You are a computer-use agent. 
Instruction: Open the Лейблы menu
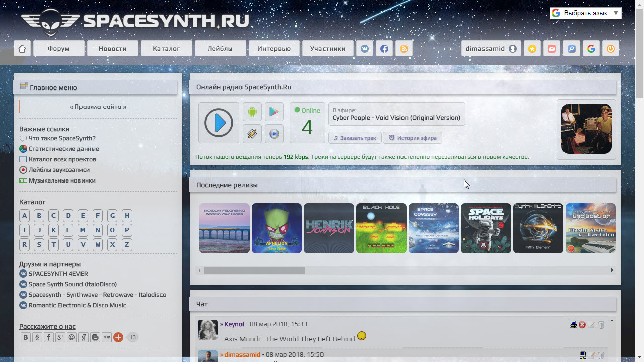point(220,49)
